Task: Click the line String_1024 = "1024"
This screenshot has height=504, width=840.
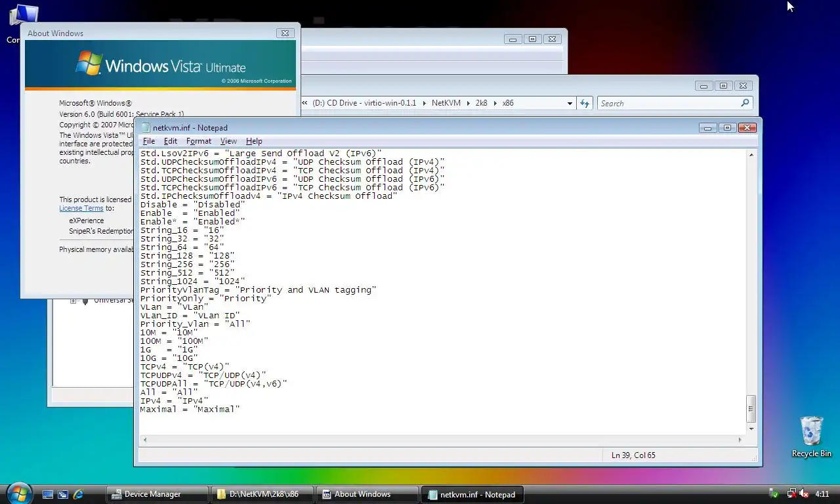Action: coord(192,281)
